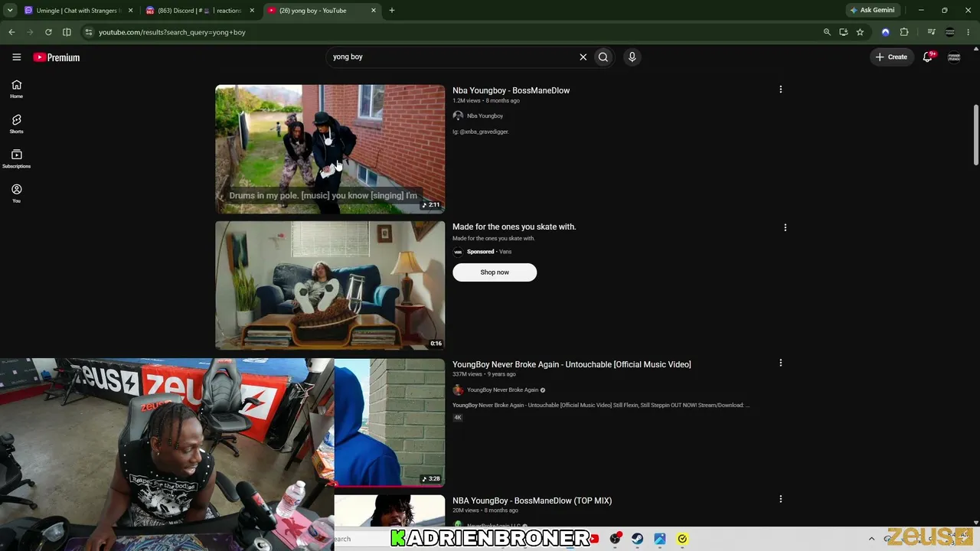Open the Photos app in taskbar
Image resolution: width=980 pixels, height=551 pixels.
[660, 539]
